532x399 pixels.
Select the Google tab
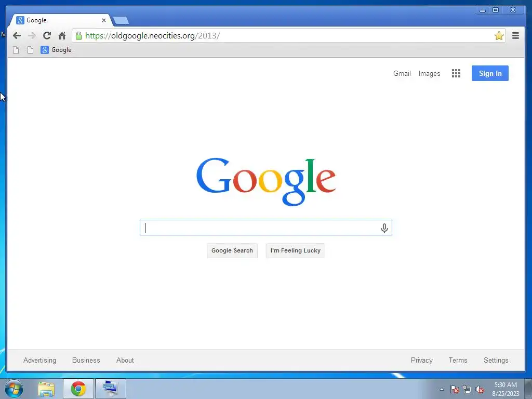click(x=60, y=20)
